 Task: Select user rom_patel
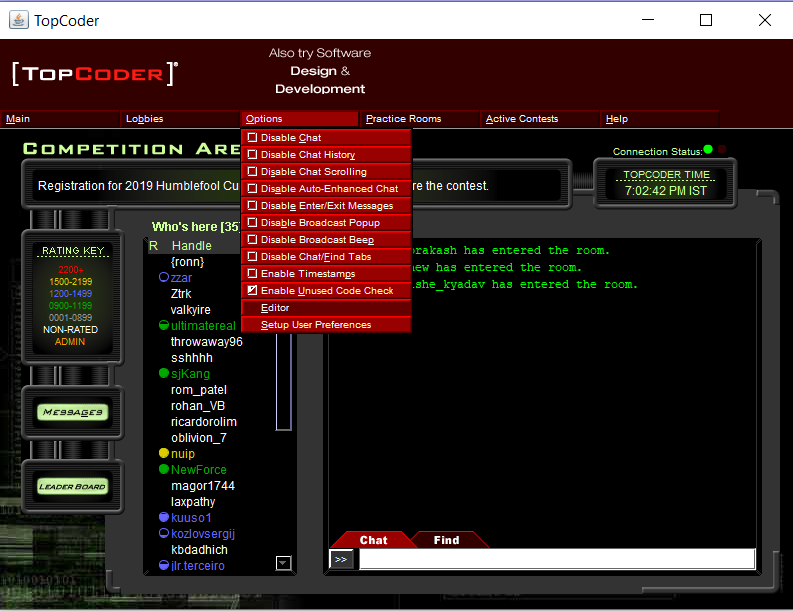click(199, 390)
